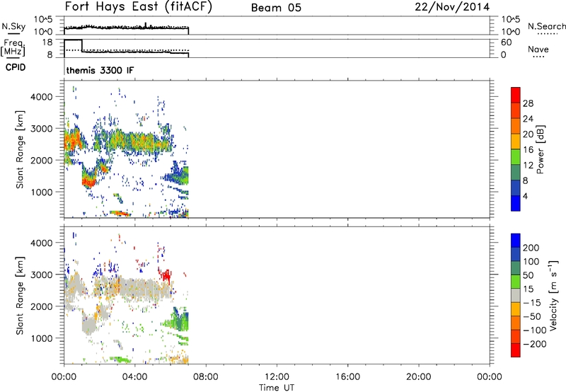Viewport: 566px width, 392px height.
Task: Click the 'Velocity [m s-1]' colorbar label
Action: click(x=553, y=296)
